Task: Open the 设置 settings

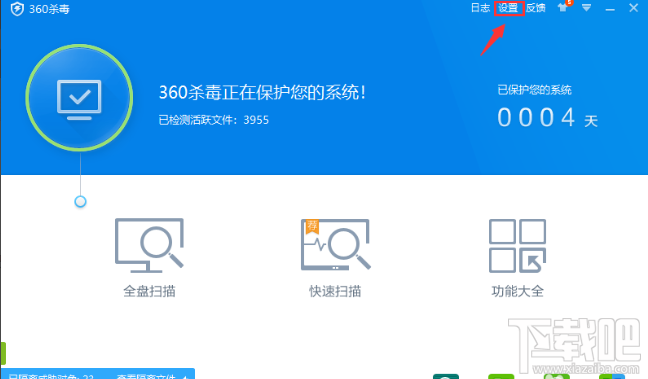Action: click(x=508, y=8)
